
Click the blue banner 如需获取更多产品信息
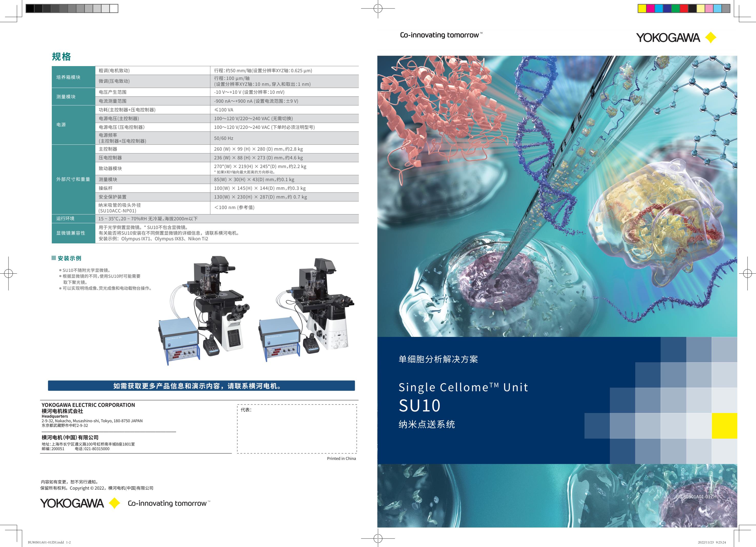click(x=201, y=386)
